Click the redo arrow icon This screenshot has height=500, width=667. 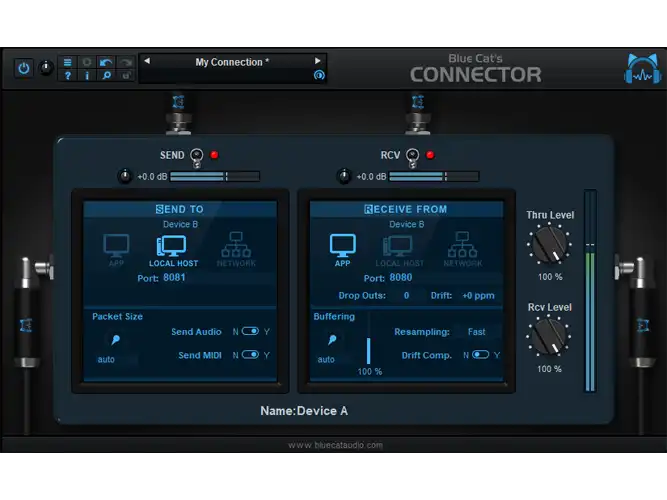tap(126, 63)
